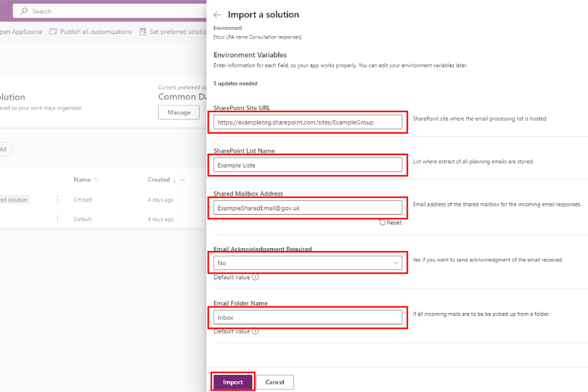Click the Reset icon under Shared Mailbox Address
This screenshot has width=588, height=392.
click(383, 222)
